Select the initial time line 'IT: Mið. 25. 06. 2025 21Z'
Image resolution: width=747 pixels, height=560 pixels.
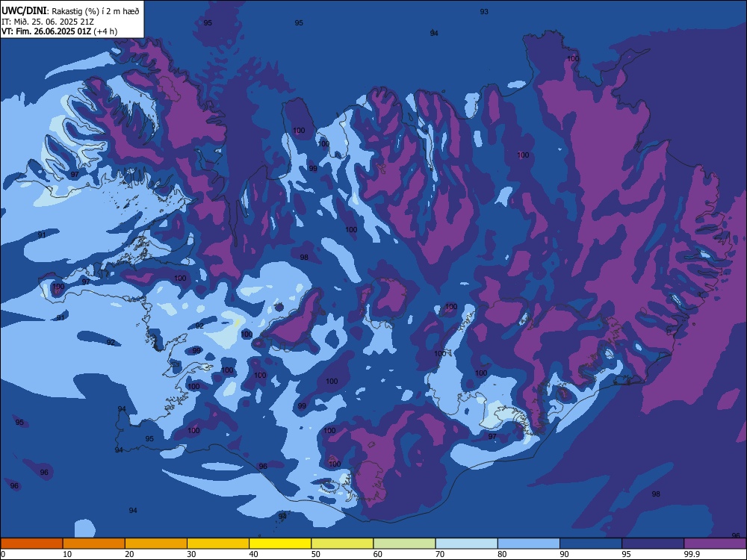[48, 22]
